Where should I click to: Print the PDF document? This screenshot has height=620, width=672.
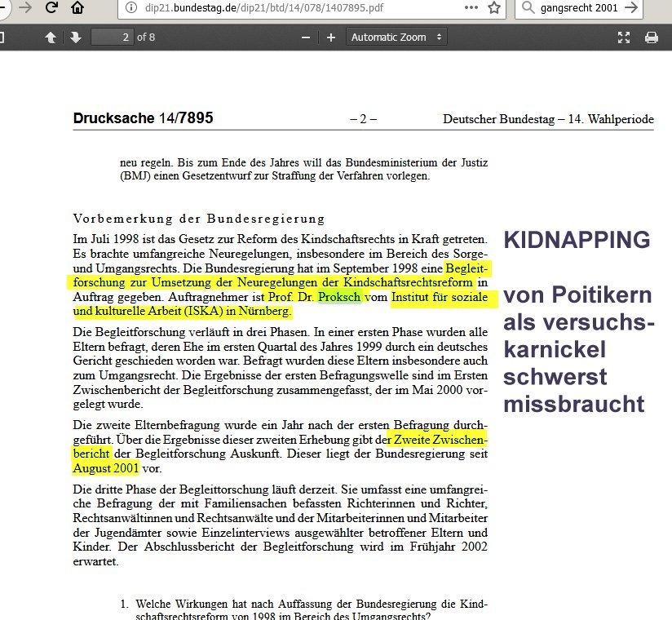click(x=652, y=38)
